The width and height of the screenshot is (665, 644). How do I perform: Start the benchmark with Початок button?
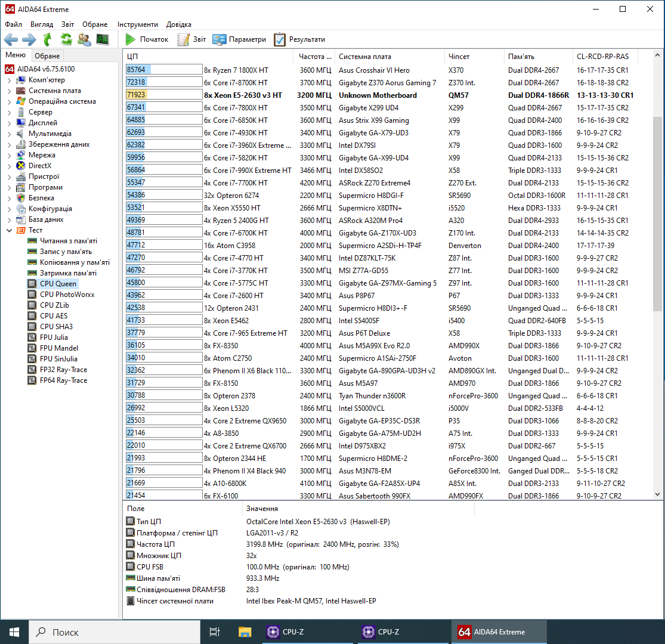tap(147, 39)
